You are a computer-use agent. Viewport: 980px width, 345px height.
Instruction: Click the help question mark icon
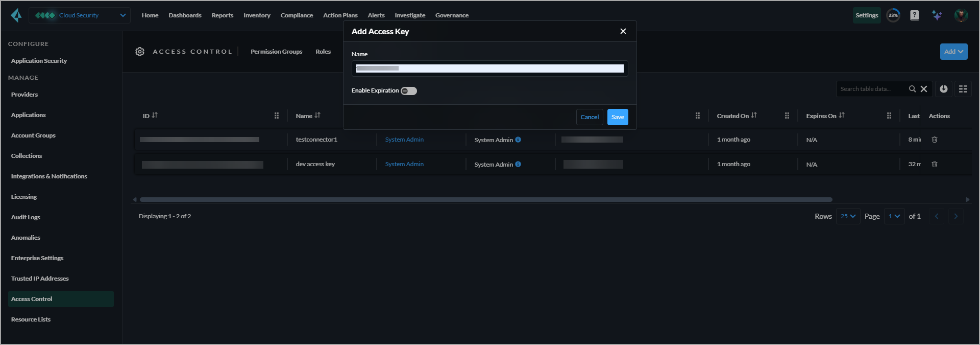[x=914, y=15]
